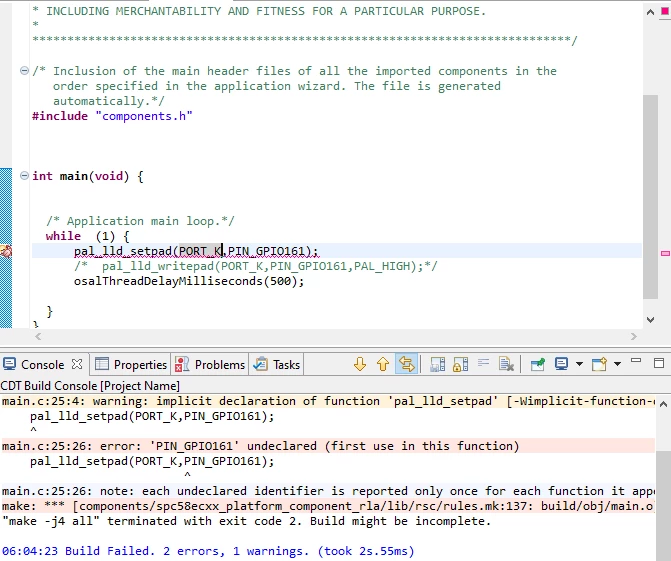Click open new console icon

pos(599,364)
